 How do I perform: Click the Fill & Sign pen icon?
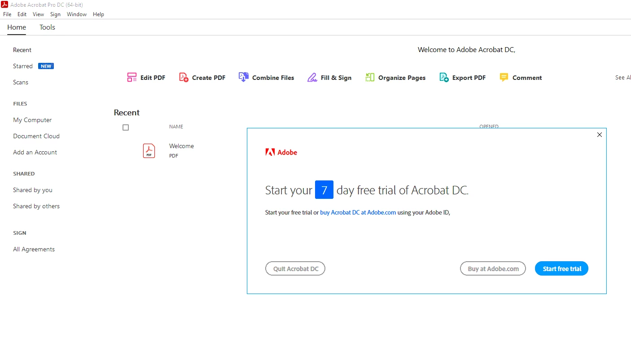point(312,78)
